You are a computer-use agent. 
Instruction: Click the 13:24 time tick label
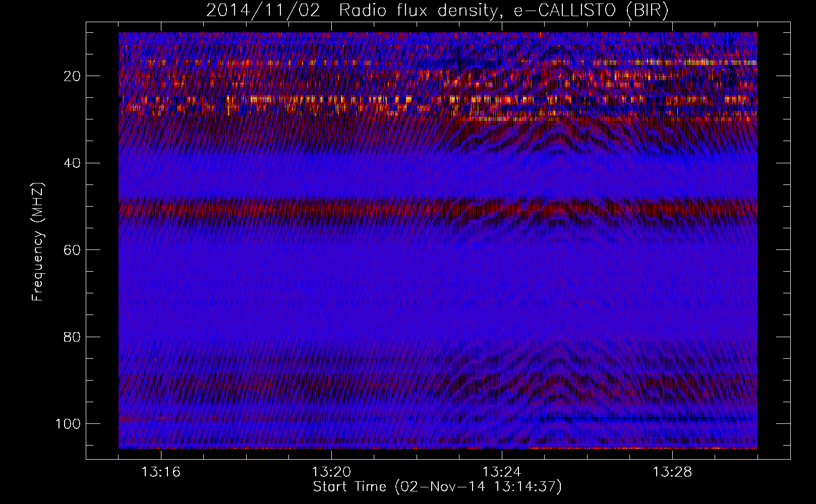[502, 472]
